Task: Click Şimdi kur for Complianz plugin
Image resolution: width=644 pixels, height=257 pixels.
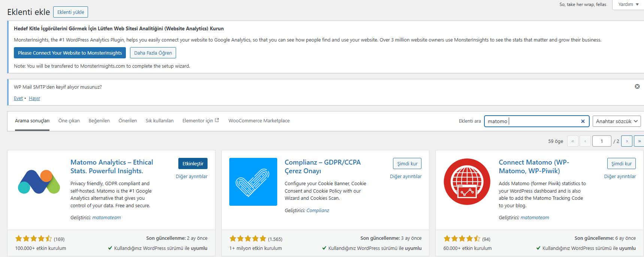Action: [407, 163]
